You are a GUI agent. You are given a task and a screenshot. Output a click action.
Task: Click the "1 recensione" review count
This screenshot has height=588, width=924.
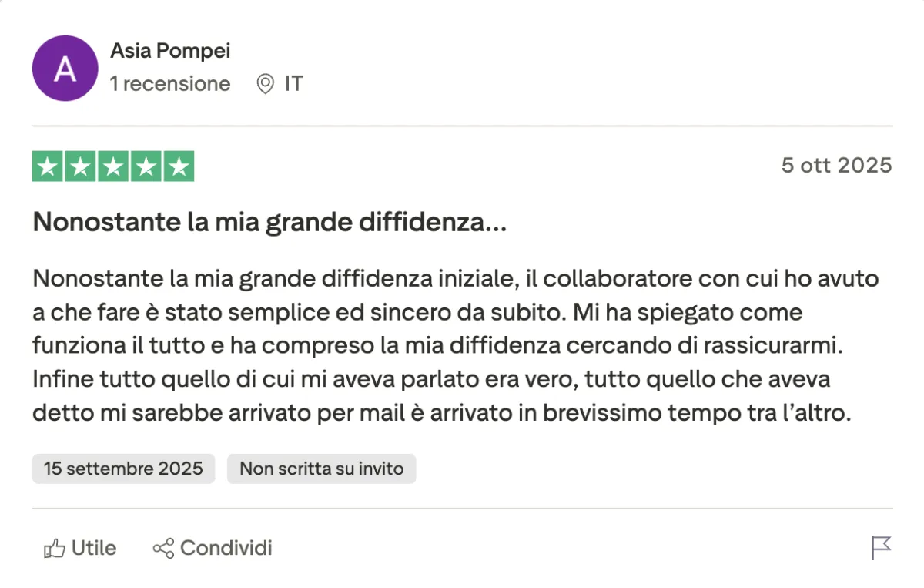click(x=170, y=84)
